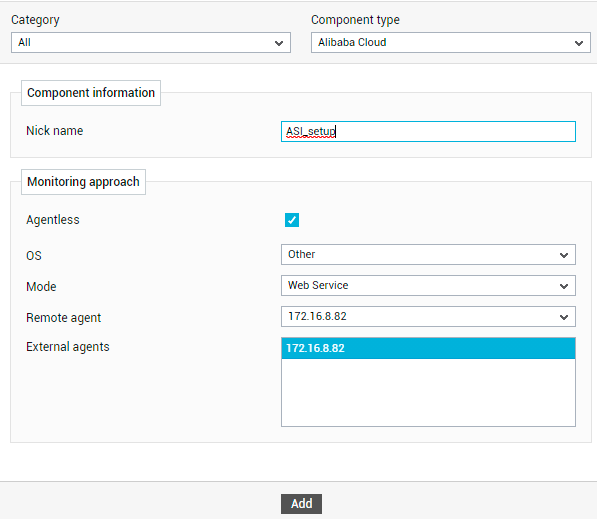Focus the Nick name text field
The width and height of the screenshot is (597, 519).
[x=428, y=131]
